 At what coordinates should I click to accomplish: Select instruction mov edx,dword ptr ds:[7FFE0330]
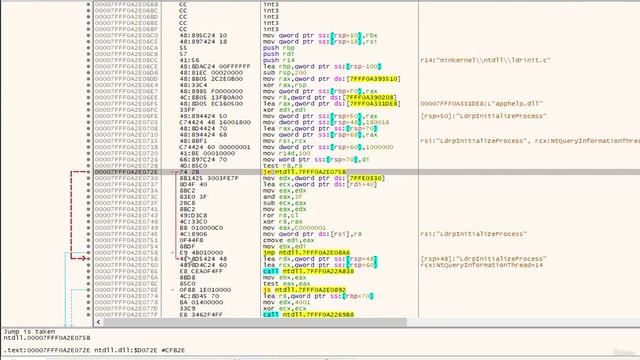324,178
